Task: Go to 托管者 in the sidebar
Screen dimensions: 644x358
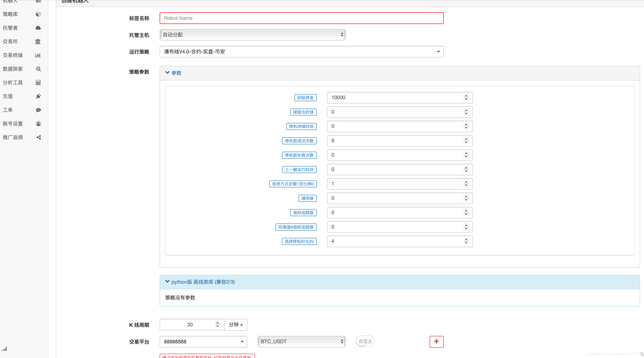Action: [x=10, y=28]
